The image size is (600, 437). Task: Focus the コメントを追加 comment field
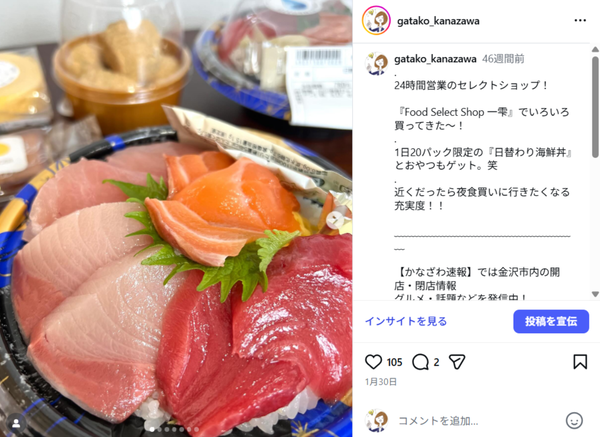click(478, 421)
